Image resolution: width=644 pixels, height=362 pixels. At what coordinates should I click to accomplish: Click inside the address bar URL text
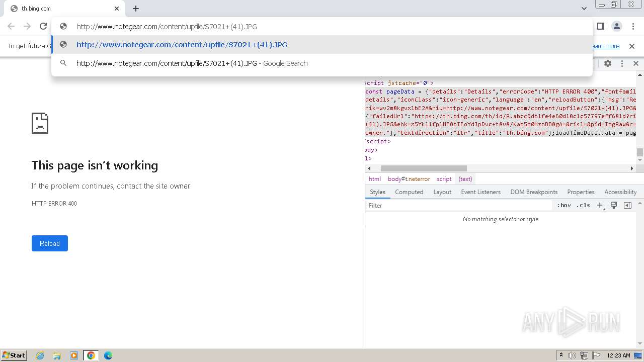click(167, 27)
